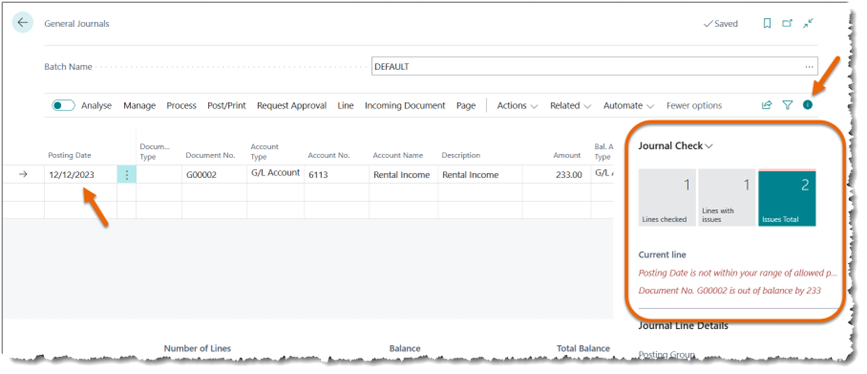Click the General Journals page title
Image resolution: width=867 pixels, height=374 pixels.
pos(77,24)
